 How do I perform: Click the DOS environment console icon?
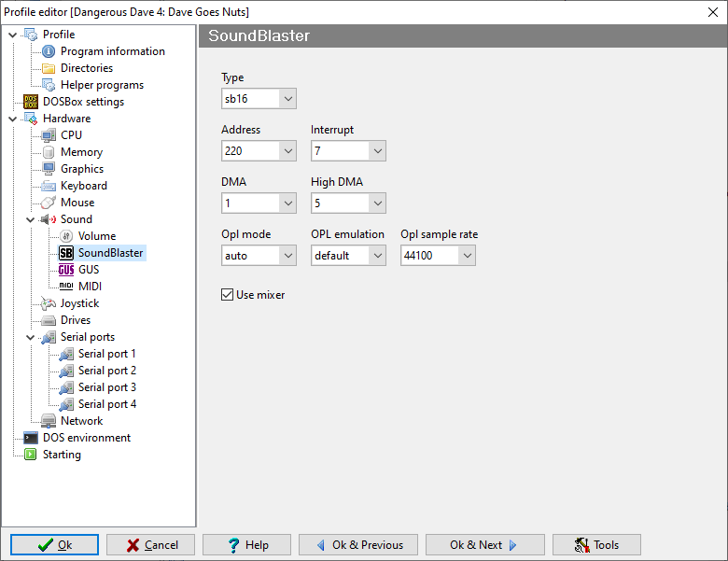tap(31, 438)
